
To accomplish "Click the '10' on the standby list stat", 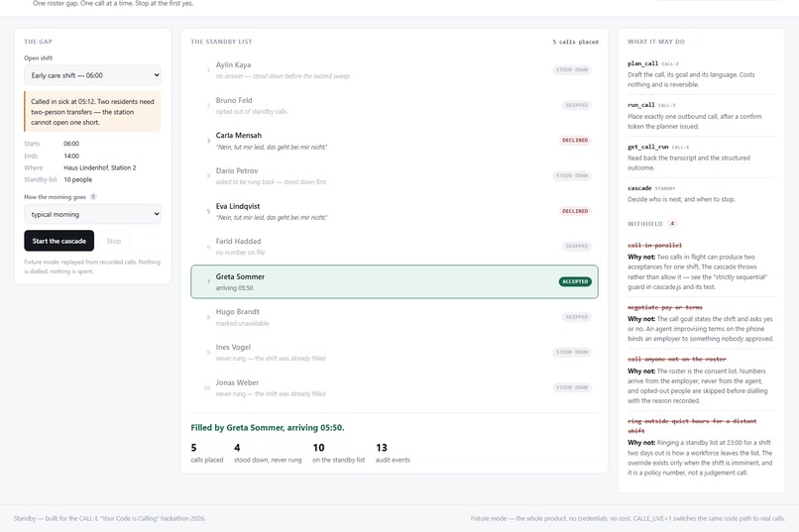I will click(338, 453).
